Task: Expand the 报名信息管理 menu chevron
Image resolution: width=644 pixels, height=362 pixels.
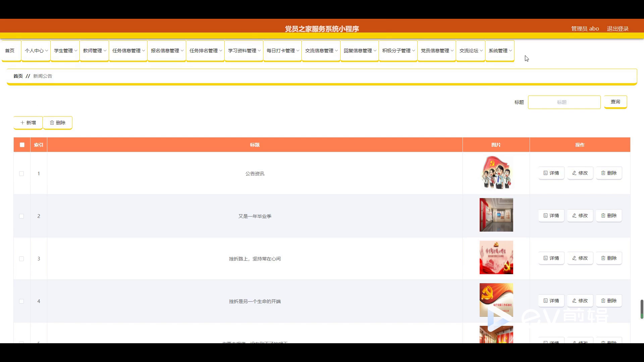Action: 182,51
